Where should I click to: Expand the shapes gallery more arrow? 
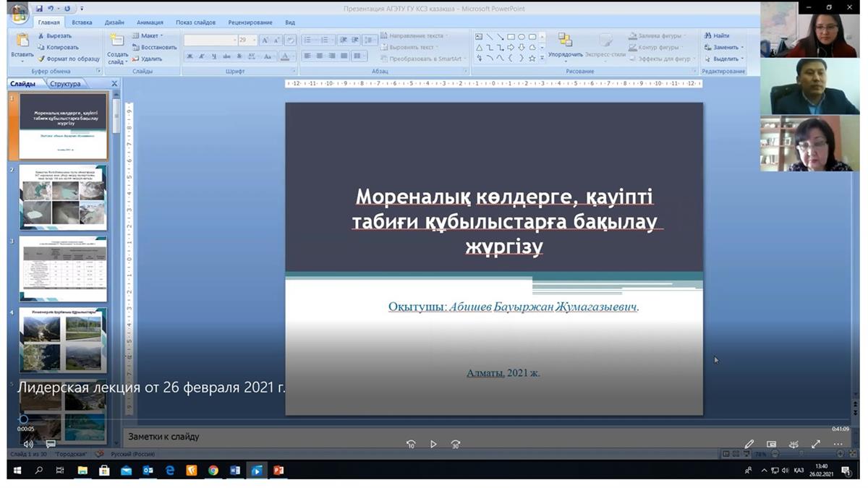click(542, 58)
